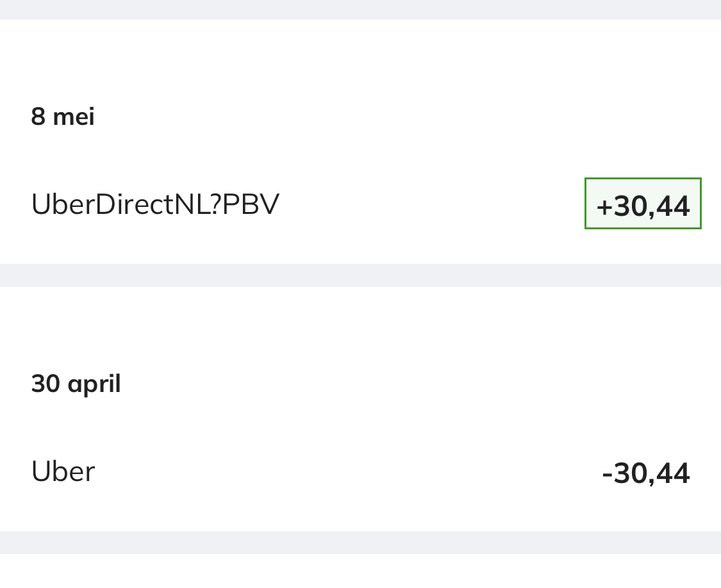The image size is (721, 588).
Task: Click the word mei in the date
Action: pyautogui.click(x=74, y=117)
